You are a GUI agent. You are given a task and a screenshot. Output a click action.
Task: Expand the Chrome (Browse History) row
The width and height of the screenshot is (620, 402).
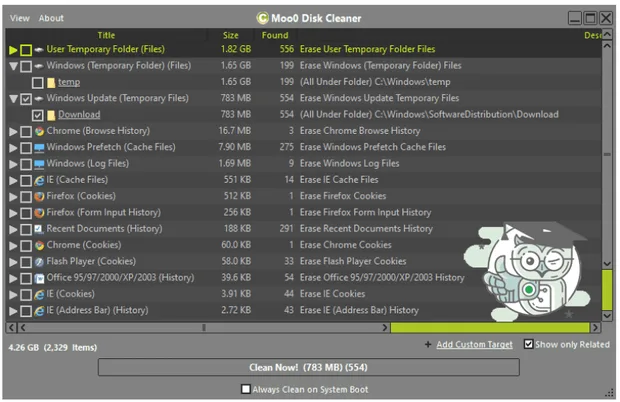coord(13,131)
